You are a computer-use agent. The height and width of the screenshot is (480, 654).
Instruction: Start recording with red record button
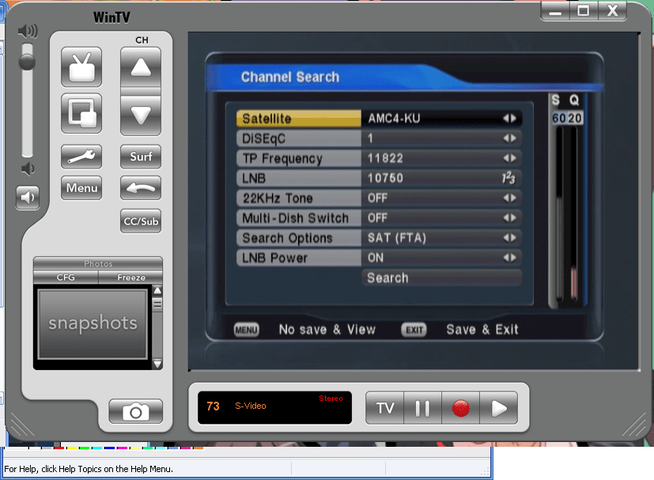click(x=460, y=408)
